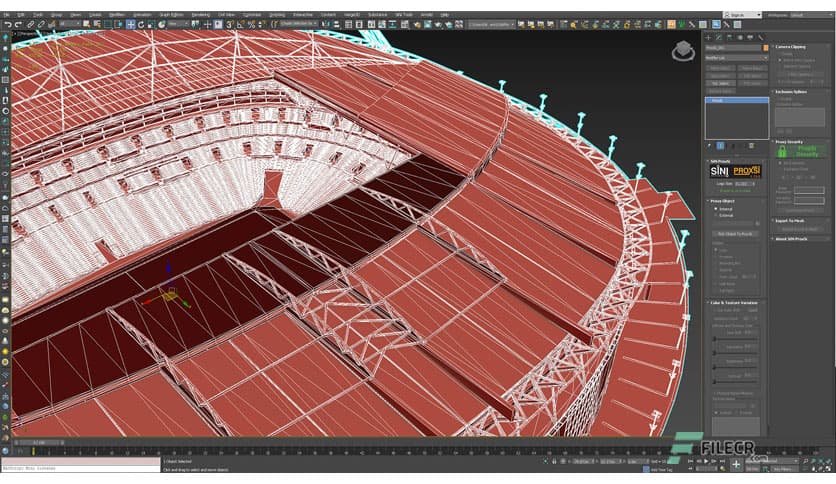Screen dimensions: 836x484
Task: Open the Create tab in command panel
Action: 708,37
